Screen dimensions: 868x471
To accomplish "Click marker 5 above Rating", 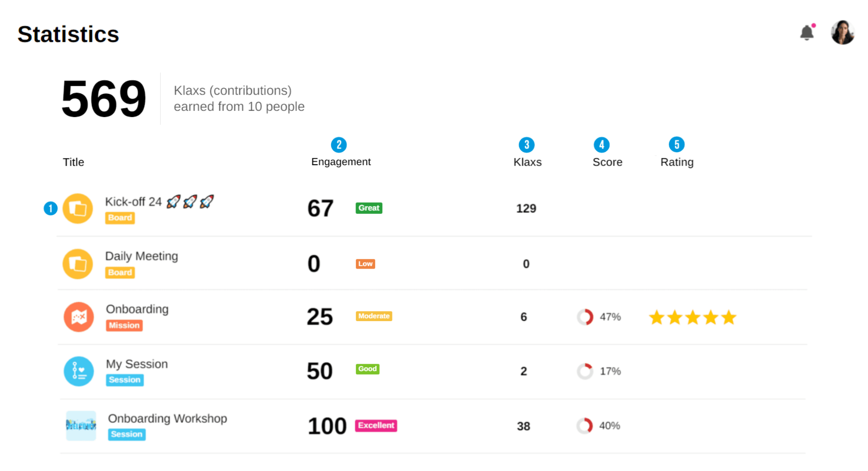I will click(x=676, y=145).
